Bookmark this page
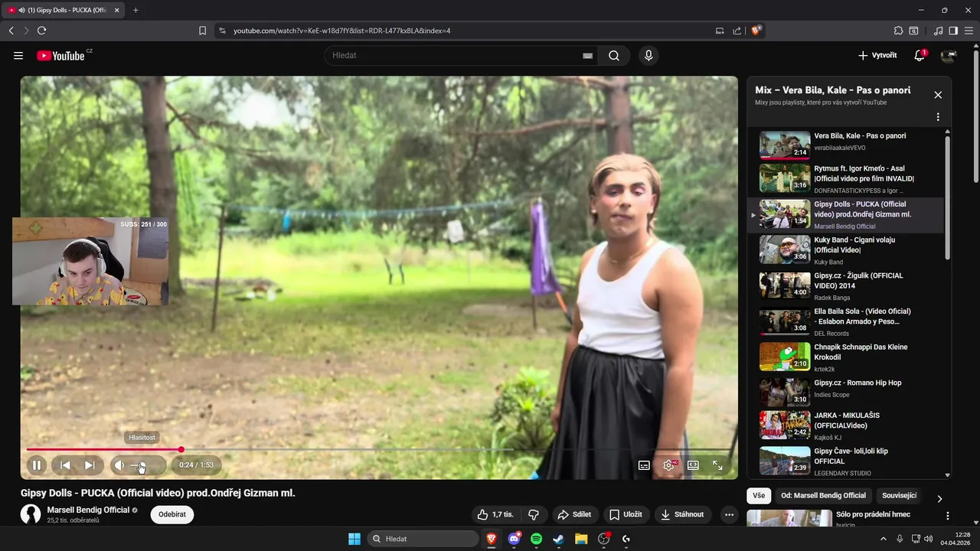 click(202, 31)
